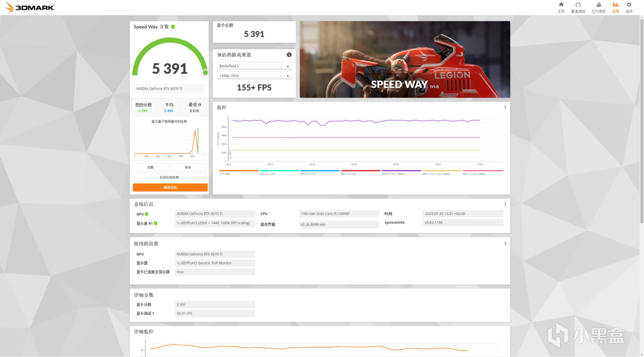Click the 显卡测试 1 value 53.91 FPS

(x=215, y=314)
